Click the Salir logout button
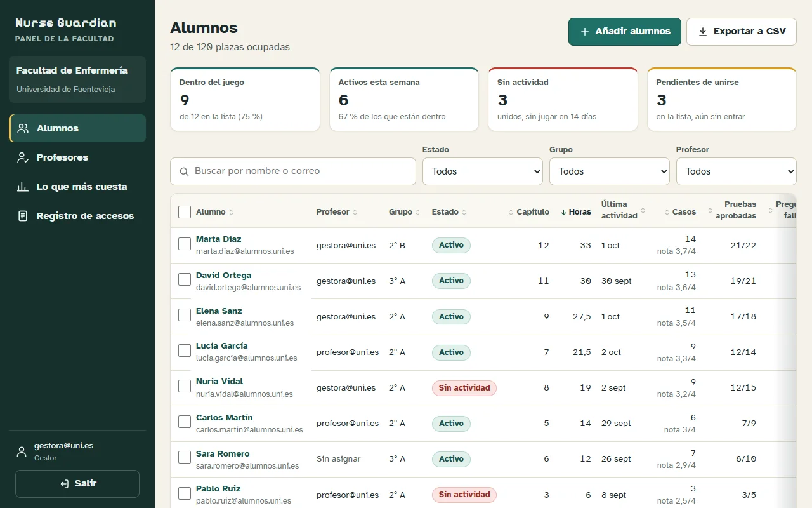The image size is (812, 508). pyautogui.click(x=77, y=484)
